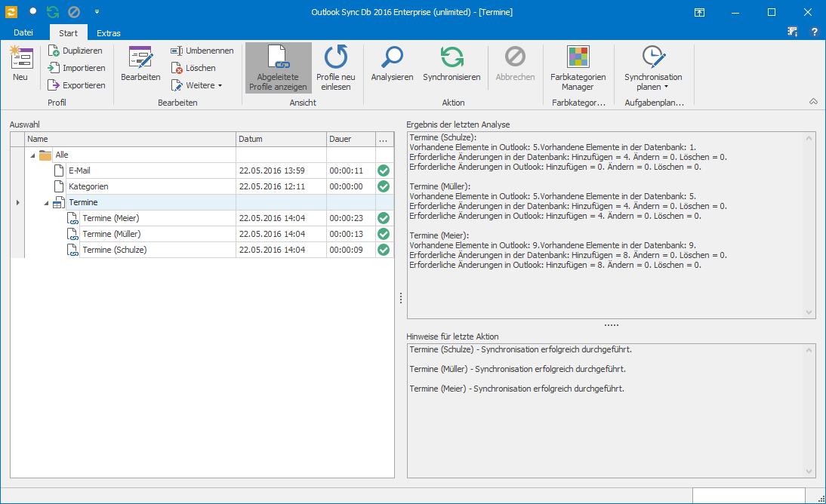This screenshot has width=826, height=504.
Task: Toggle Abgeleitete Profile anzeigen
Action: point(278,68)
